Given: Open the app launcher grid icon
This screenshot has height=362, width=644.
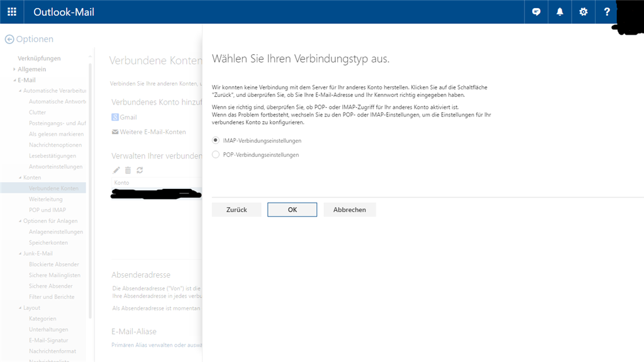Looking at the screenshot, I should pyautogui.click(x=12, y=11).
